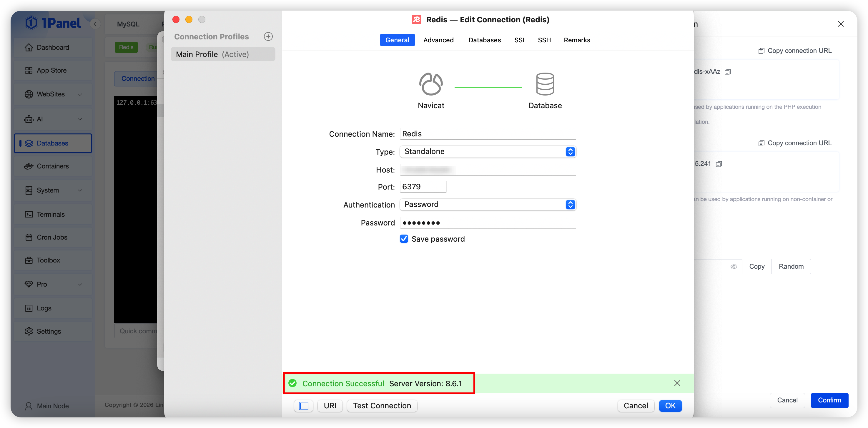Close the right-side connection drawer
Viewport: 868px width, 428px height.
(841, 24)
